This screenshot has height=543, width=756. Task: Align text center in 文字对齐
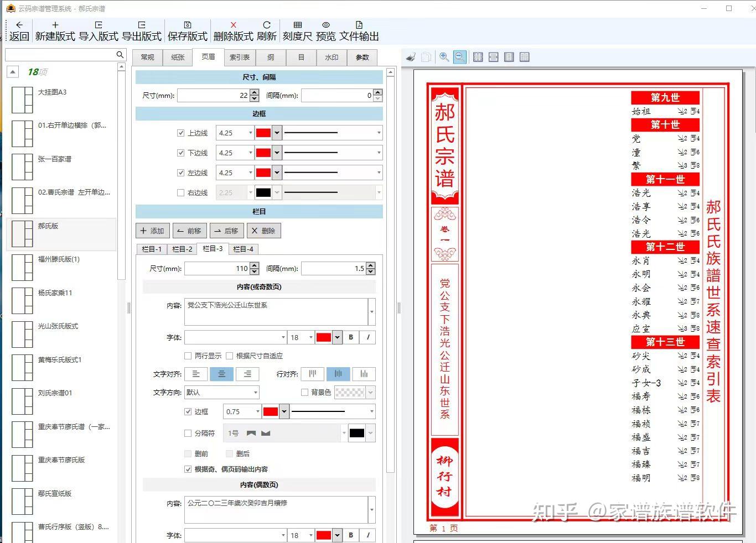tap(221, 374)
